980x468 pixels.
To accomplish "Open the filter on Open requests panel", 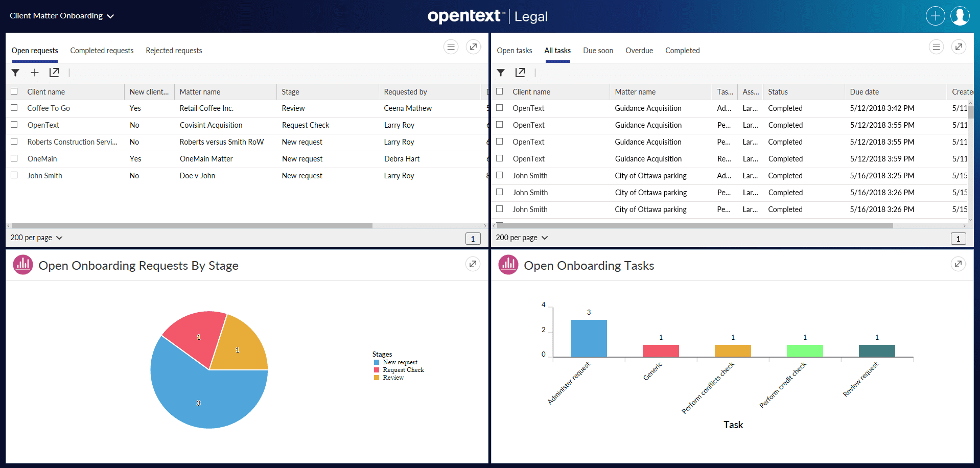I will 15,73.
